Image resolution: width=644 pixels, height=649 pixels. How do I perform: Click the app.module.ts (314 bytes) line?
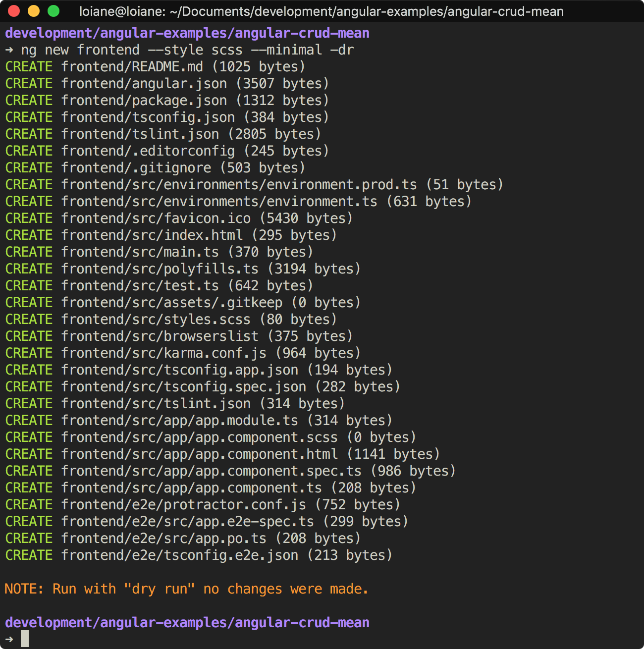[x=199, y=421]
